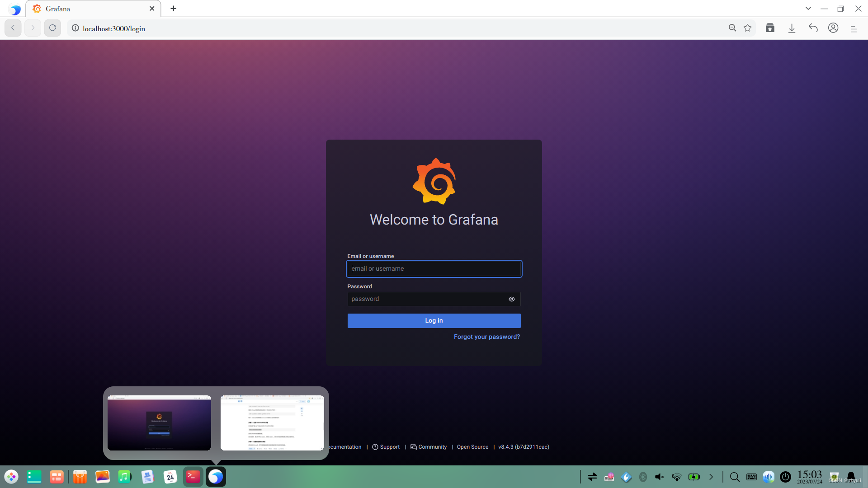Go forward in browser history
This screenshot has width=868, height=488.
[33, 28]
